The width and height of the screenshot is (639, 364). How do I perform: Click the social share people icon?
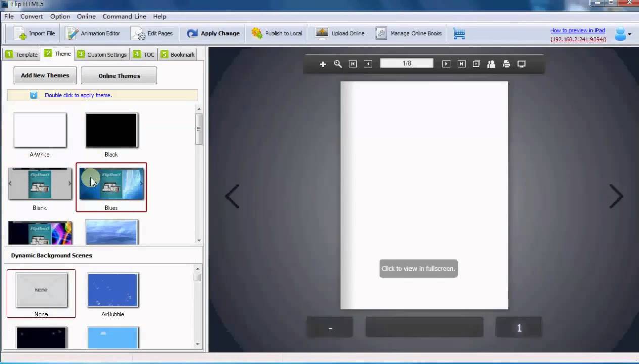tap(491, 64)
